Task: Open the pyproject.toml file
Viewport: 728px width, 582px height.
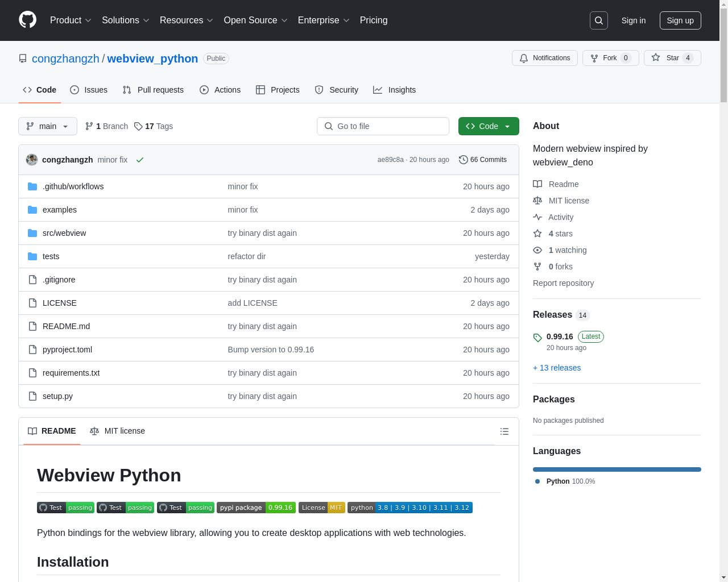Action: [x=67, y=350]
